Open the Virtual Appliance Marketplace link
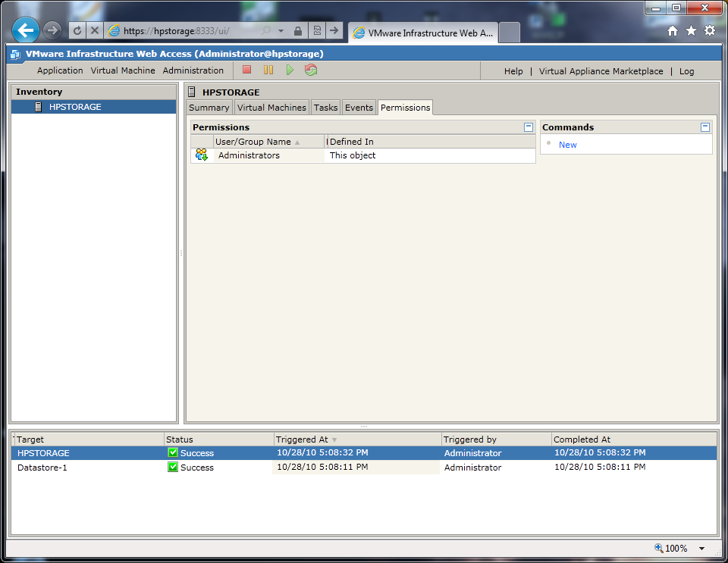The width and height of the screenshot is (728, 563). click(x=601, y=71)
